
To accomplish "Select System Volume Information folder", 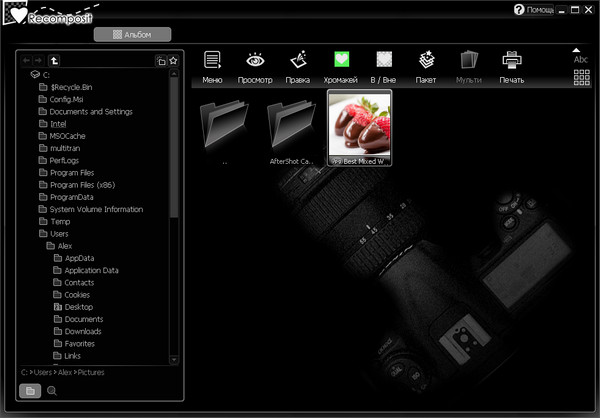I will (x=91, y=209).
